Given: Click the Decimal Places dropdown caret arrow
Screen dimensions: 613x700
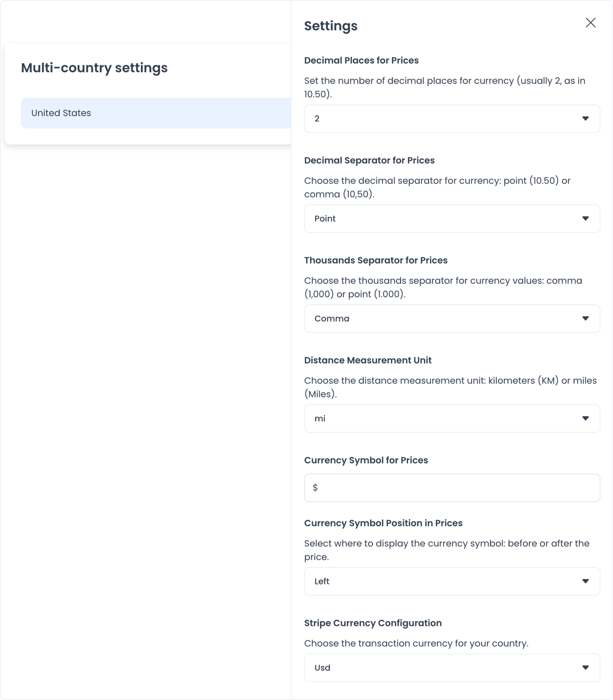Looking at the screenshot, I should [x=585, y=118].
